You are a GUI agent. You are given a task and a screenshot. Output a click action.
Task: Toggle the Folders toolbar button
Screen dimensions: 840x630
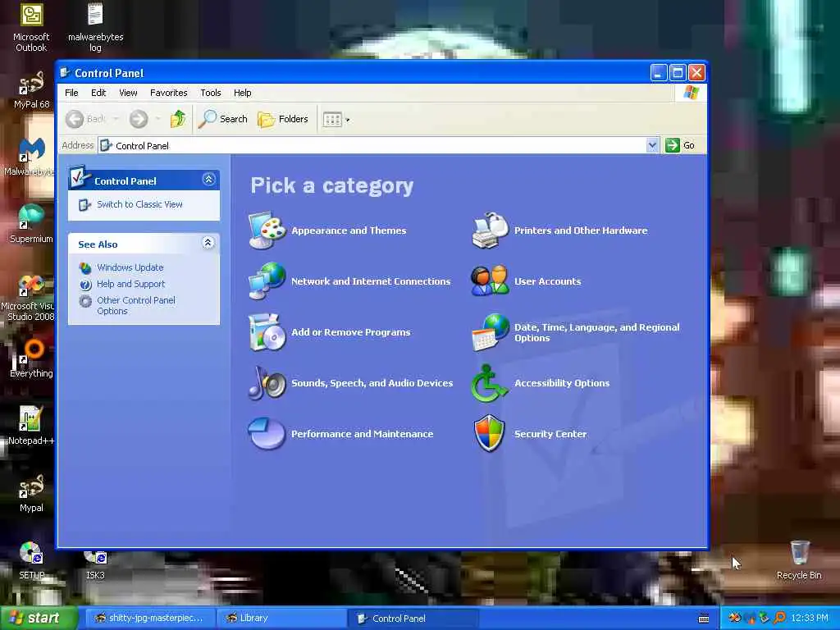(x=283, y=119)
